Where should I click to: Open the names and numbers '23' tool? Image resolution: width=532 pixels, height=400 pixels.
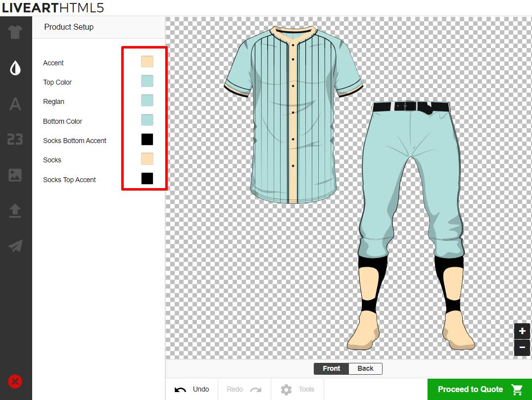15,139
